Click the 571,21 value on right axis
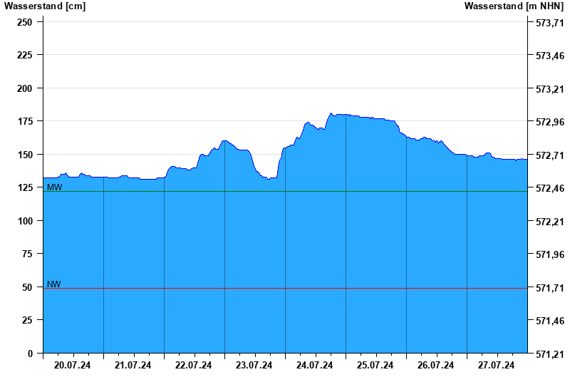Viewport: 570px width, 392px height. 550,354
